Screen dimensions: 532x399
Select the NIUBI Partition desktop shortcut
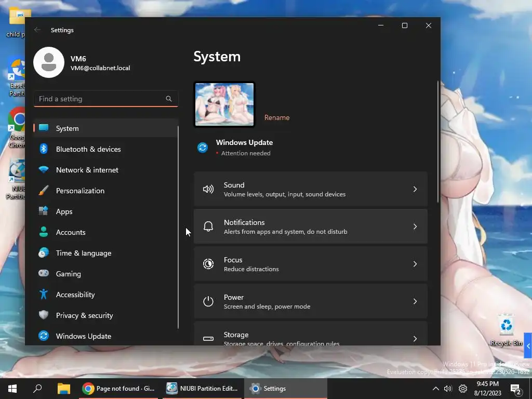pos(16,180)
